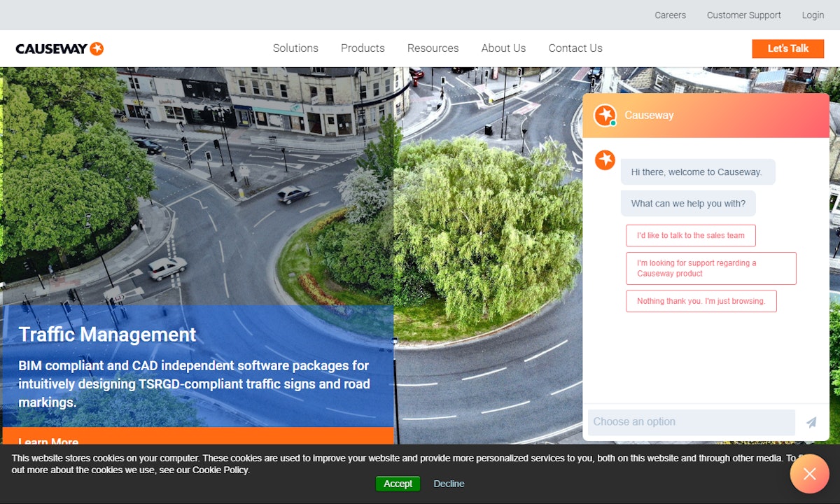840x504 pixels.
Task: Click the paper plane send icon in chat
Action: click(811, 422)
